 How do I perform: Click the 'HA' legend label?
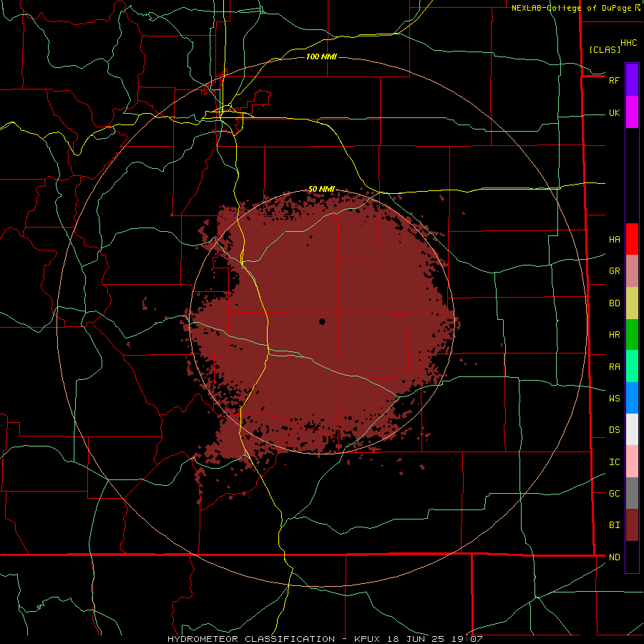pos(614,240)
